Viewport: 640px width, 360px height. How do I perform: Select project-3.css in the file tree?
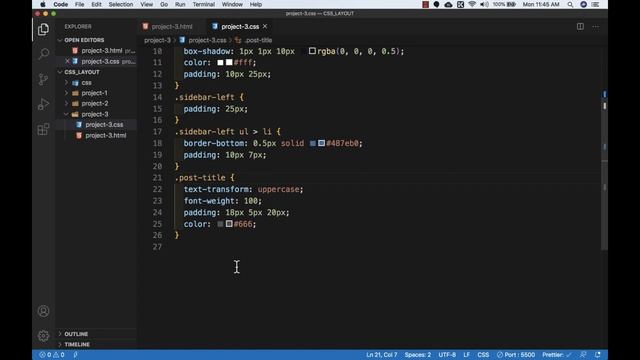click(x=104, y=124)
